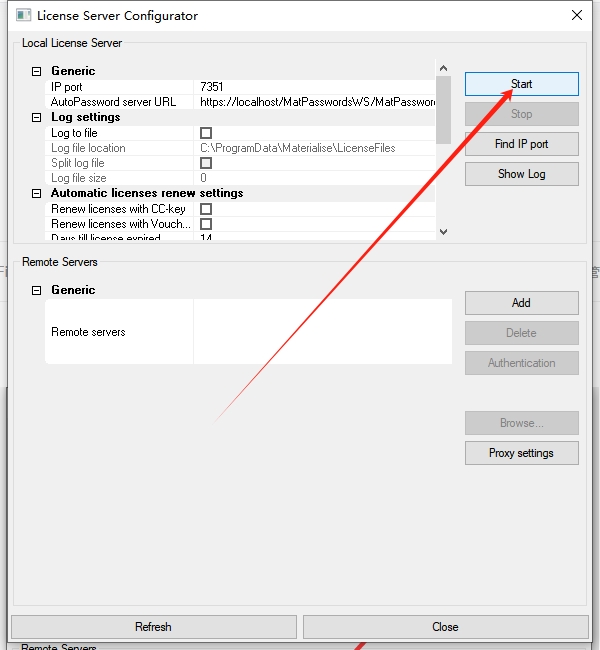Select the Remote servers row label

(x=88, y=332)
